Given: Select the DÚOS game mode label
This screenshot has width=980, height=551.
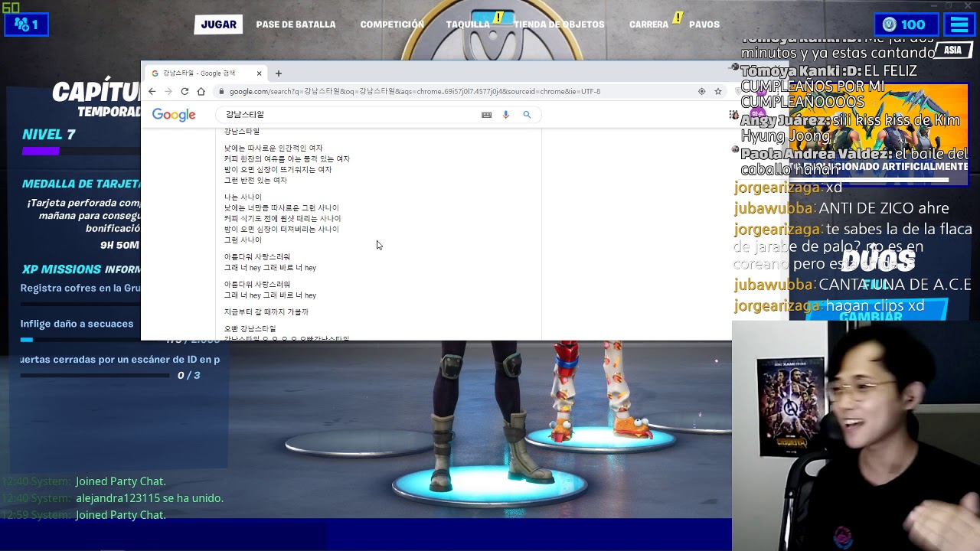Looking at the screenshot, I should [877, 261].
